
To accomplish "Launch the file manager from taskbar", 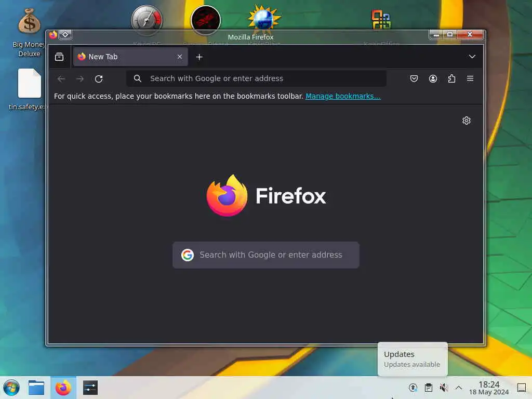I will 36,388.
